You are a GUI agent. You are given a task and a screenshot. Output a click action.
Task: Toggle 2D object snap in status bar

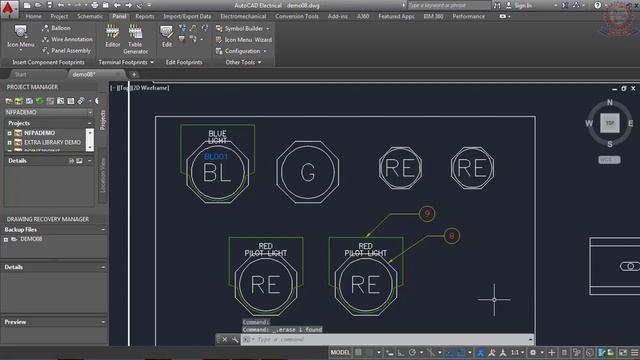(461, 352)
